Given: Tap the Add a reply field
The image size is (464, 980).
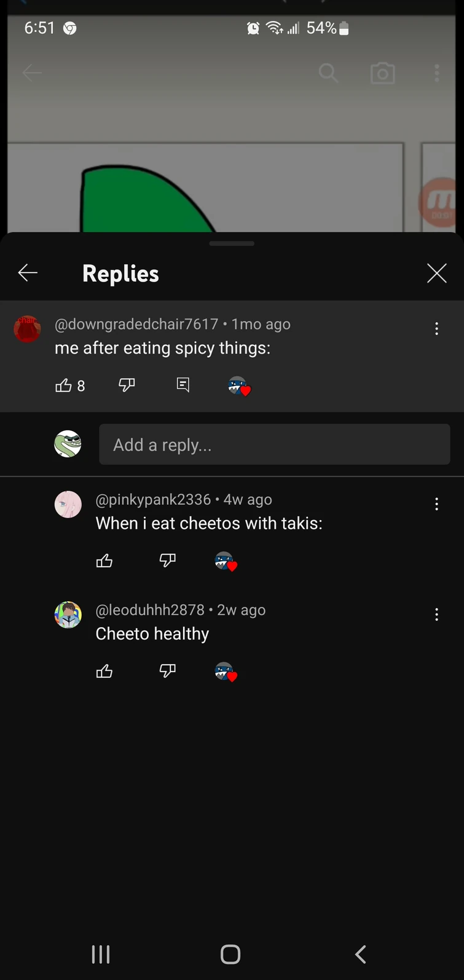Looking at the screenshot, I should point(274,444).
